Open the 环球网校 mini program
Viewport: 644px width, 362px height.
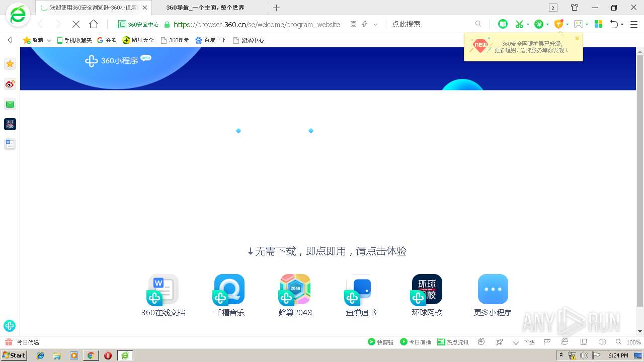(x=427, y=290)
